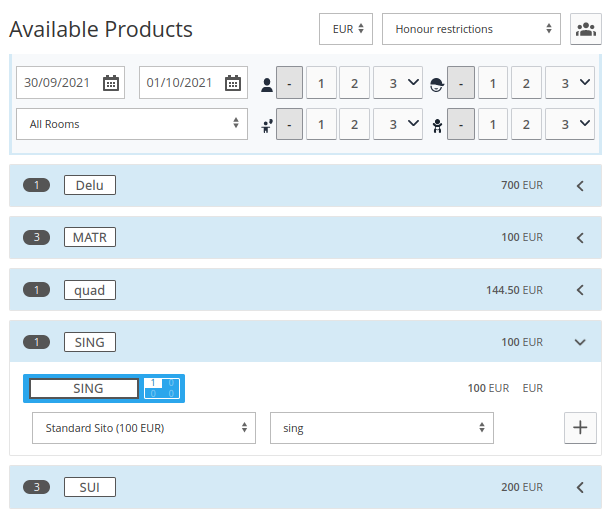This screenshot has height=521, width=612.
Task: Click the SUI room type label
Action: (90, 487)
